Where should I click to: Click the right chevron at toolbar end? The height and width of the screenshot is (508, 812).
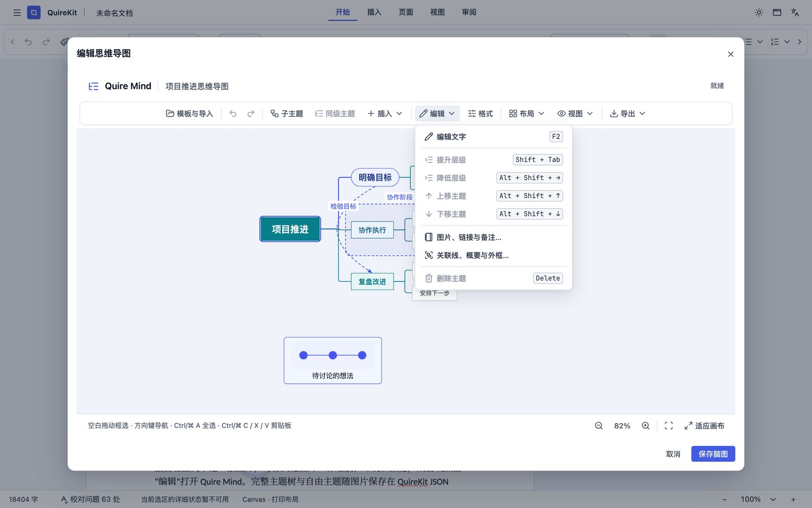tap(799, 42)
